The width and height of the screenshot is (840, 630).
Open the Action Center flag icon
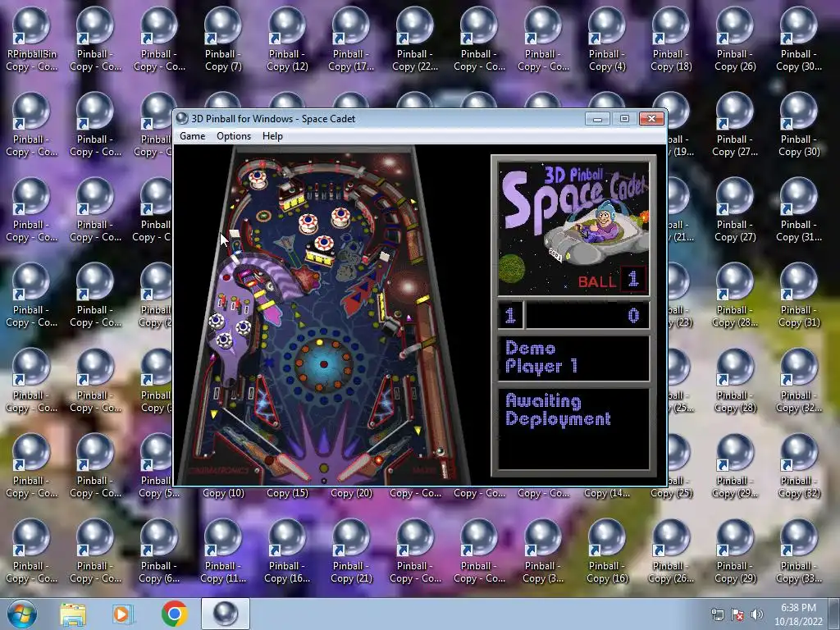click(x=737, y=614)
